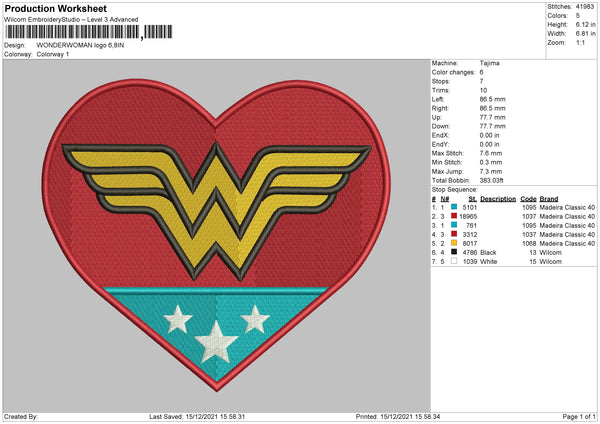The width and height of the screenshot is (600, 424).
Task: Click stitch count 4786 in stop row 6
Action: point(470,253)
